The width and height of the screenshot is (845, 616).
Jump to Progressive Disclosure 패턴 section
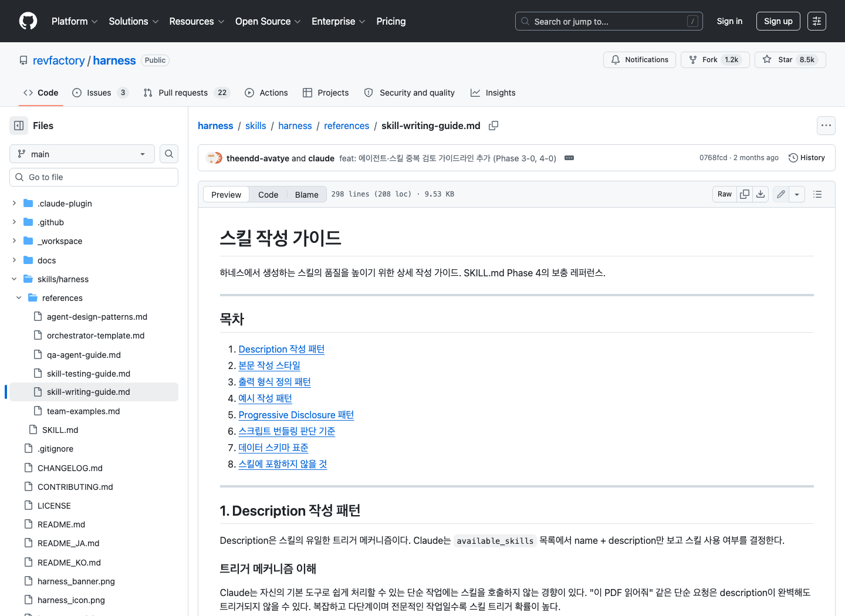point(296,415)
